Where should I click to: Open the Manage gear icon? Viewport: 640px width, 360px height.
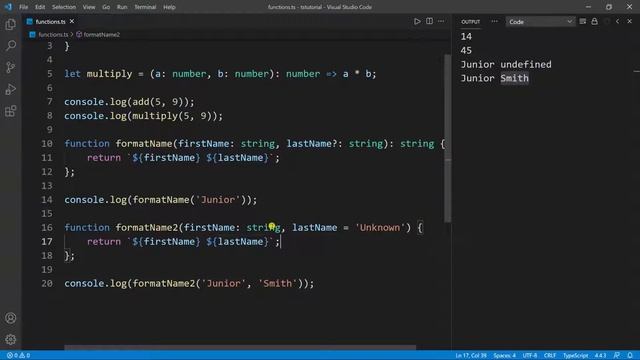11,339
